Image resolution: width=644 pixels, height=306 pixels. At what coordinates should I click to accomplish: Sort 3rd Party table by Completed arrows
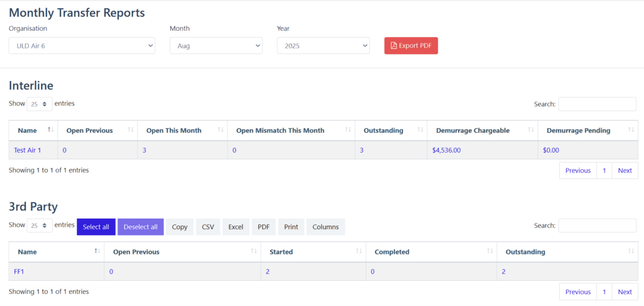click(x=490, y=251)
